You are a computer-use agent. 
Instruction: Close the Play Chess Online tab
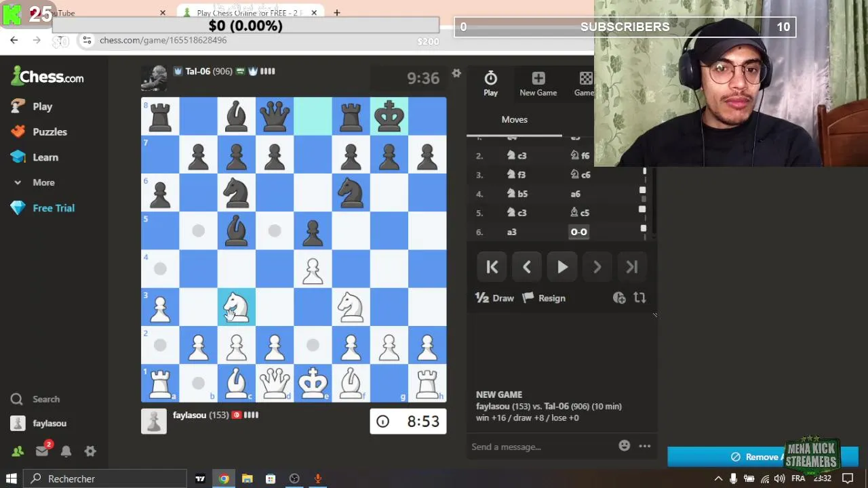click(x=314, y=13)
